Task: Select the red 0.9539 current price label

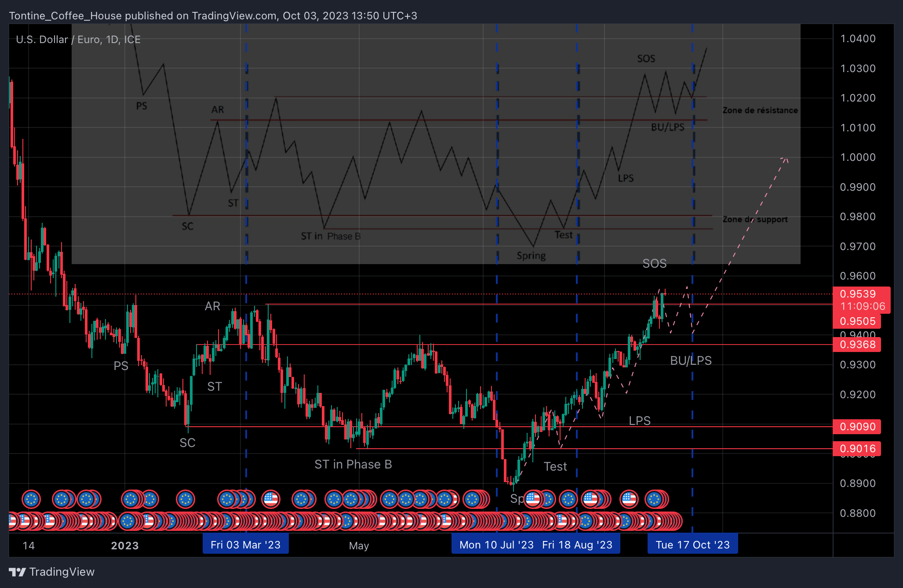Action: pos(858,294)
